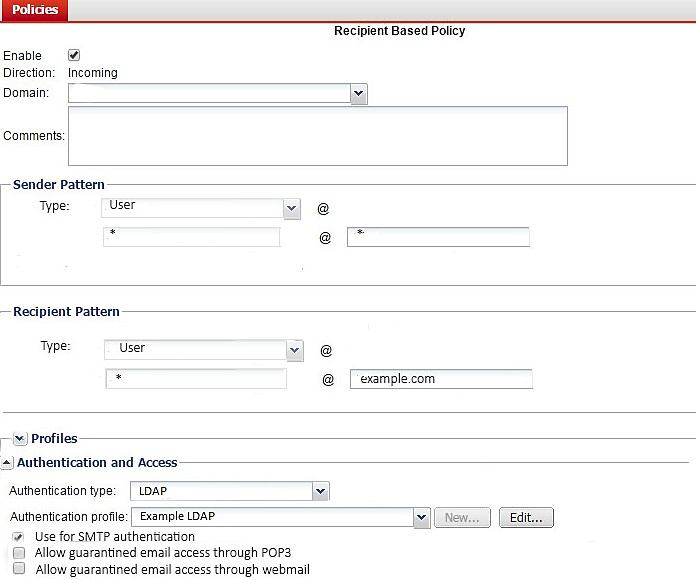The height and width of the screenshot is (580, 696).
Task: Open the Authentication type dropdown
Action: click(230, 491)
